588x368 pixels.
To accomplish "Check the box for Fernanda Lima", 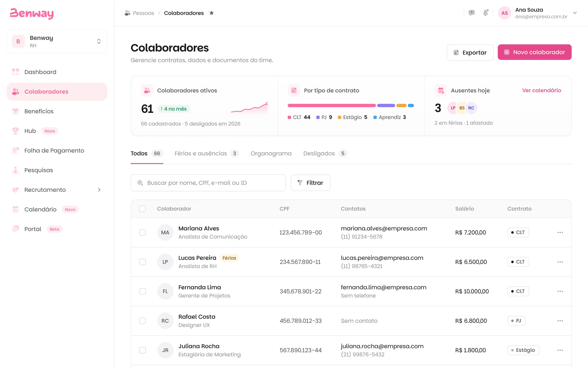I will pos(142,291).
